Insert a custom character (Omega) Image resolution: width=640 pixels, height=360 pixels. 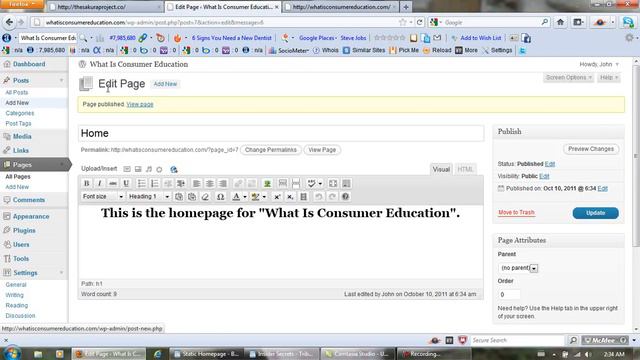point(220,197)
